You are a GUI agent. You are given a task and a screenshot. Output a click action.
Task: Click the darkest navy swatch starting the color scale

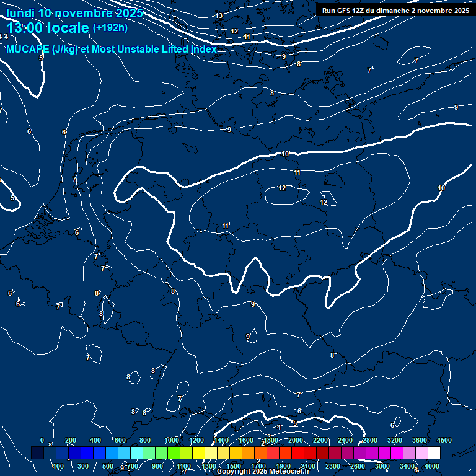[37, 452]
